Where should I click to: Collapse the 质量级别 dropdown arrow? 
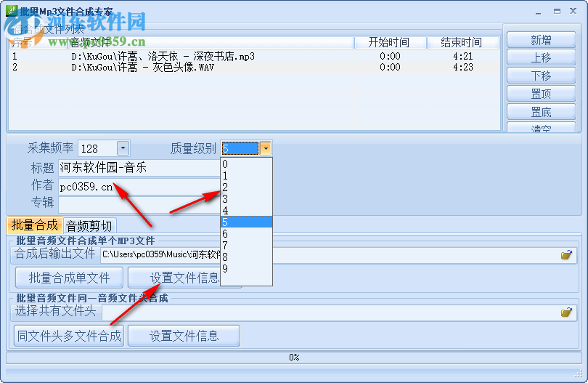click(x=266, y=148)
